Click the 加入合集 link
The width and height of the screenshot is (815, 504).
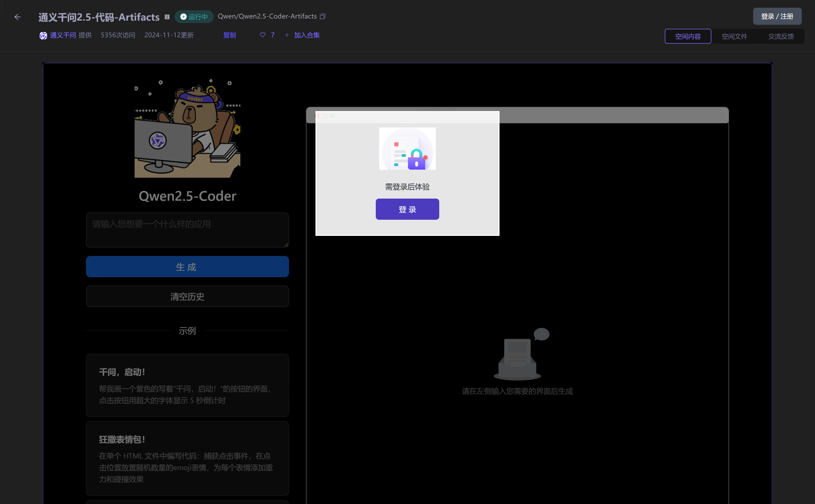coord(307,35)
